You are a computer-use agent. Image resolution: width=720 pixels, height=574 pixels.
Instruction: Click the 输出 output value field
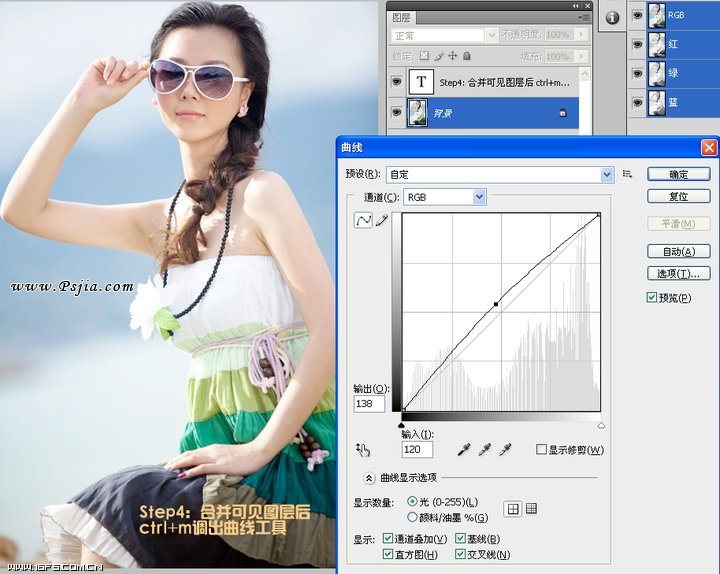(x=369, y=404)
